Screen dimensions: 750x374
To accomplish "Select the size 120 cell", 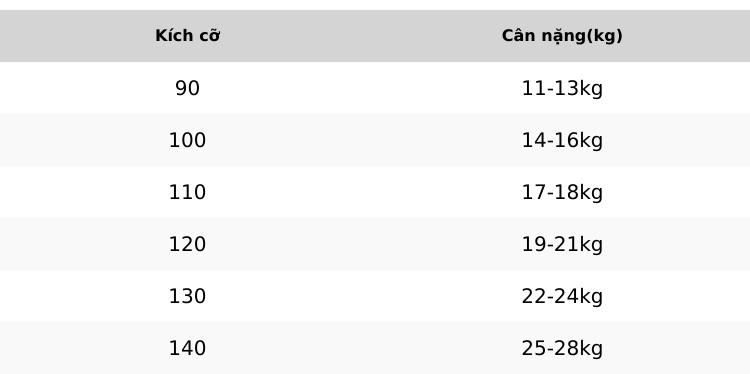I will tap(188, 244).
